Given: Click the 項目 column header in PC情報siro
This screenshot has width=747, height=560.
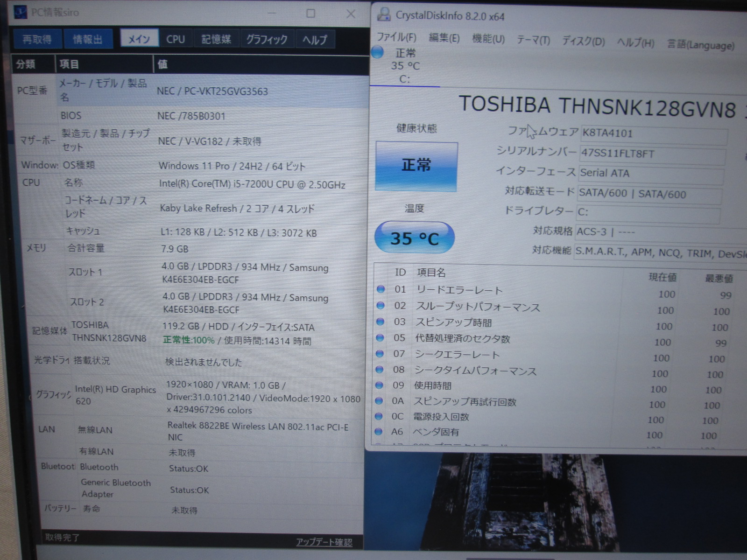Looking at the screenshot, I should 105,64.
